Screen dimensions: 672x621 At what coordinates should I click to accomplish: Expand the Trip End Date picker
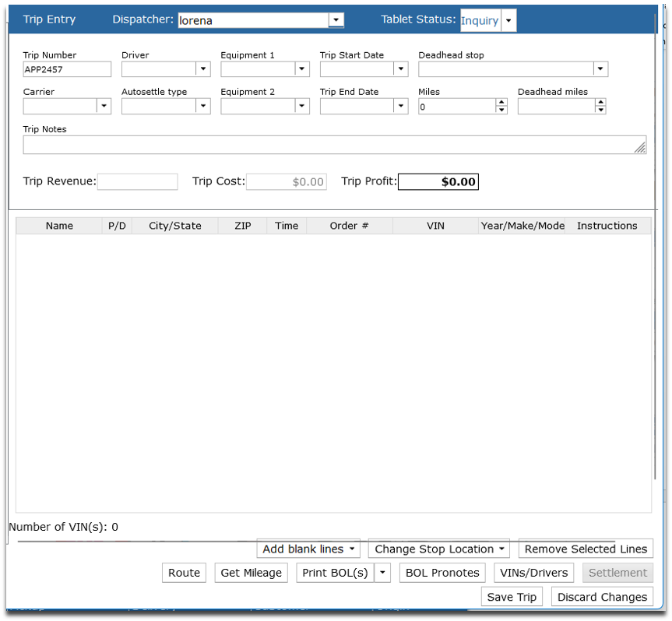coord(401,106)
